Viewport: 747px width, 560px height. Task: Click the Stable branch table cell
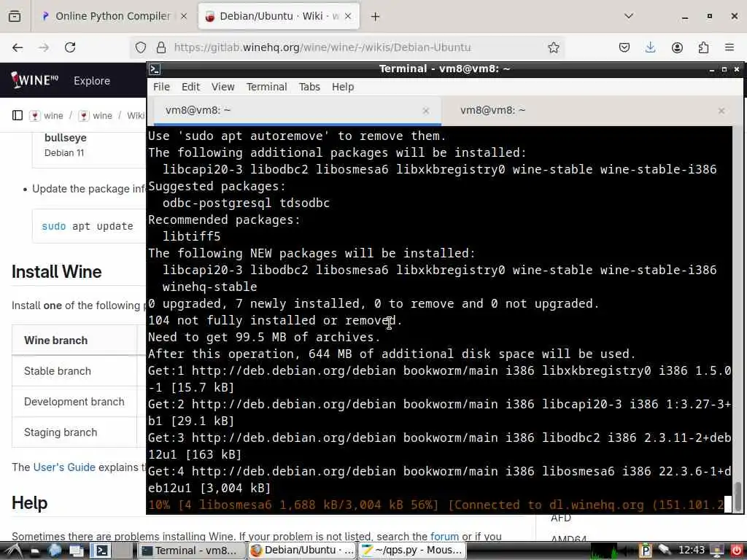click(74, 371)
